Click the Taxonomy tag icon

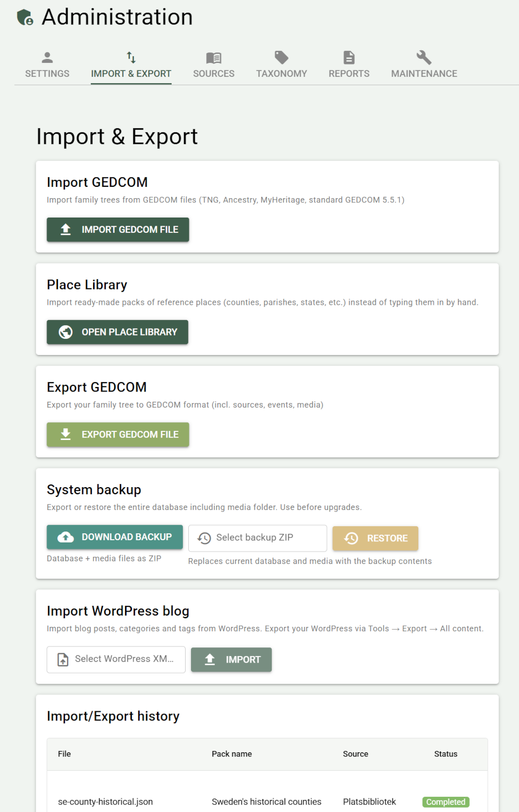point(281,57)
